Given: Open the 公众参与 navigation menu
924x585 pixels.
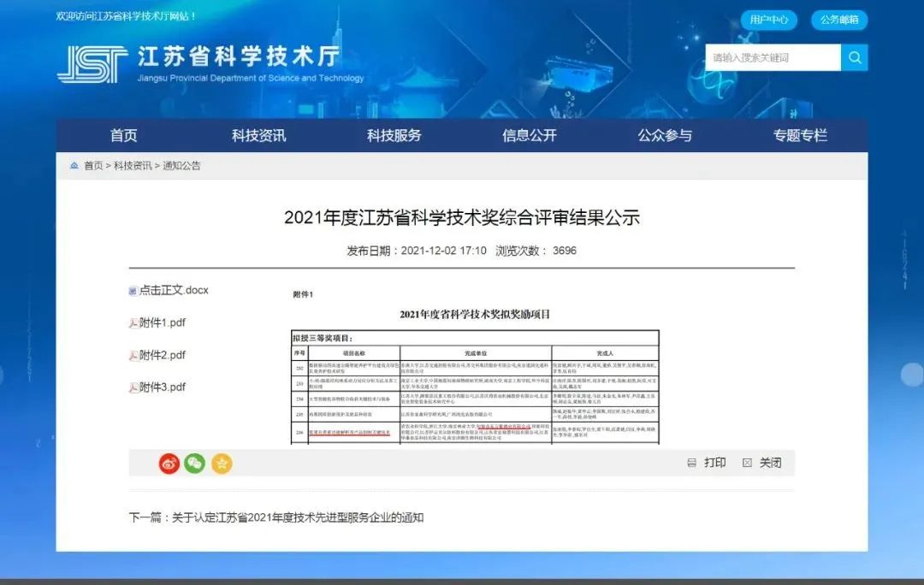Looking at the screenshot, I should 666,135.
